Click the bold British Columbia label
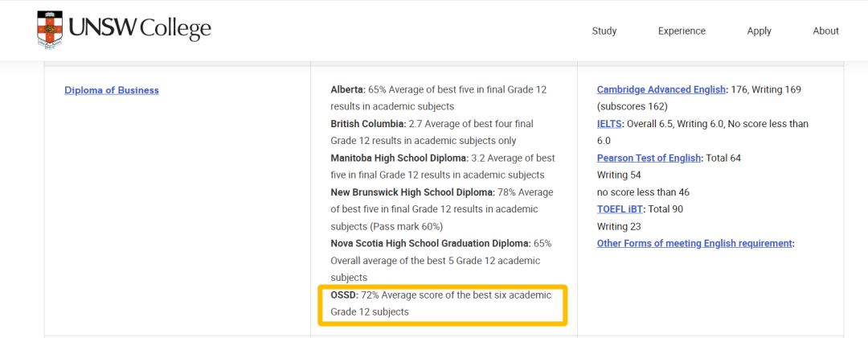868x338 pixels. (x=369, y=124)
